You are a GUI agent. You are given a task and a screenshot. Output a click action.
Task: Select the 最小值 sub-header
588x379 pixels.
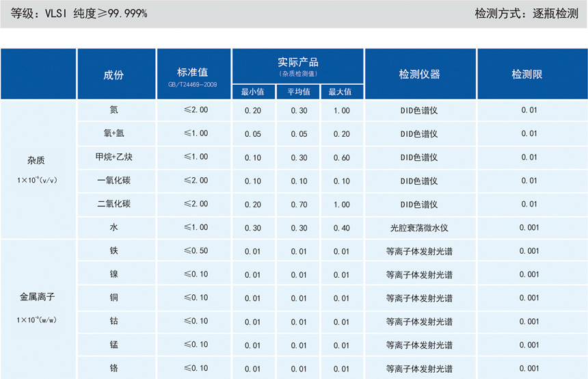click(252, 92)
